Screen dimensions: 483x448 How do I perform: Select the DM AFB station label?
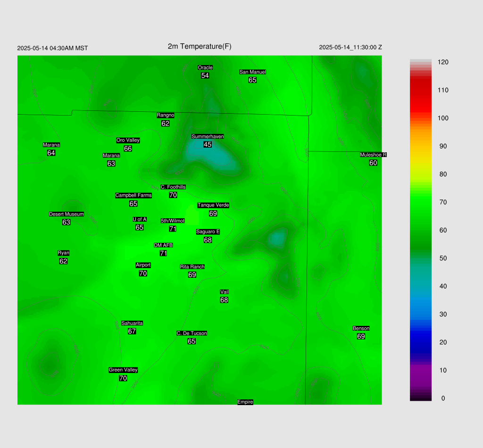(163, 245)
